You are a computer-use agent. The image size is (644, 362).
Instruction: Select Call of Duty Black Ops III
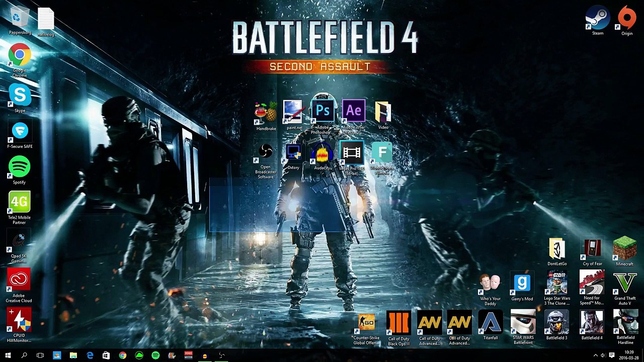click(398, 329)
